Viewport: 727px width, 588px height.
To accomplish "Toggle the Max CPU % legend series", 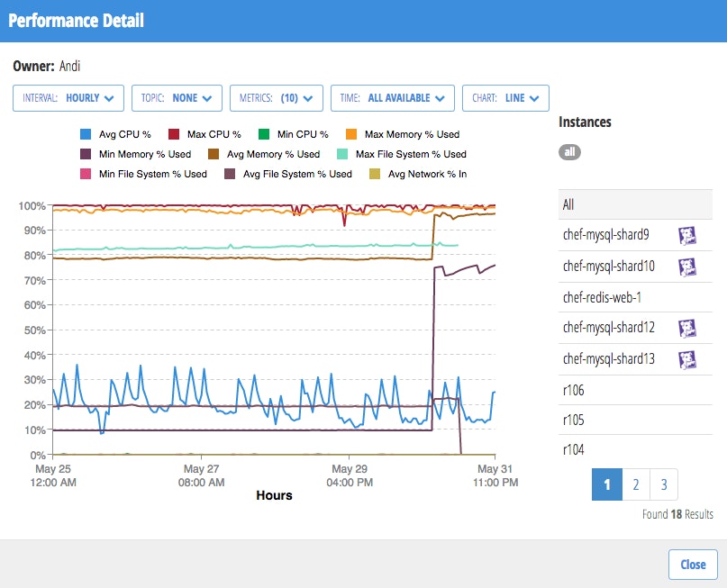I will [208, 134].
